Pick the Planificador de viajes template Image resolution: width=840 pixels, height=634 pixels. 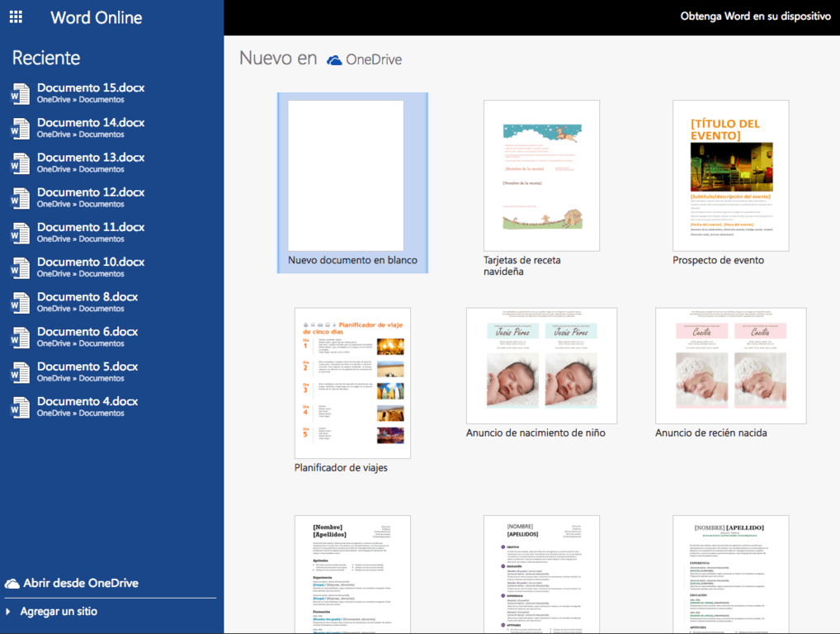click(352, 383)
